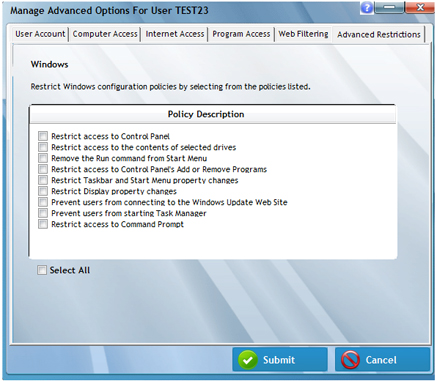
Task: Close the dialog with the red X
Action: coord(420,7)
